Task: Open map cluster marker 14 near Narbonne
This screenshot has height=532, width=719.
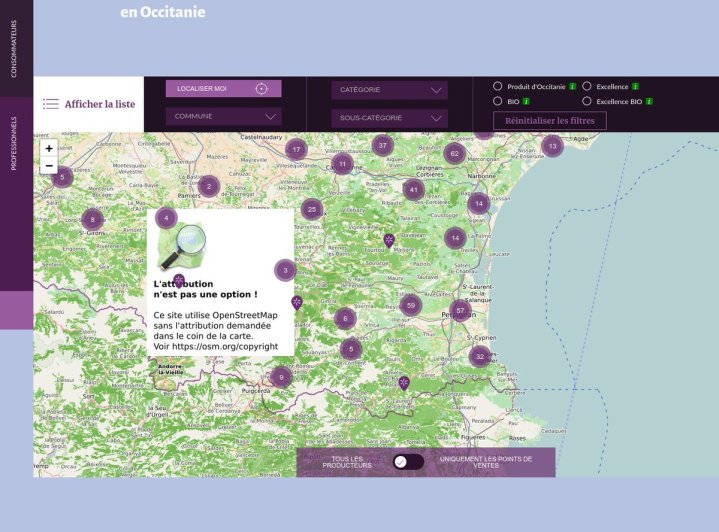Action: pos(479,203)
